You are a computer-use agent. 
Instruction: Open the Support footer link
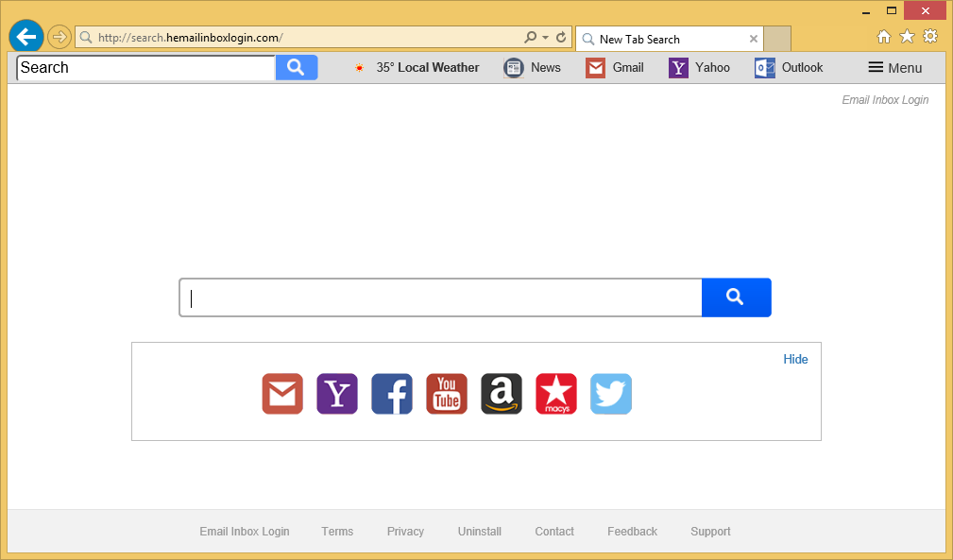(x=710, y=532)
